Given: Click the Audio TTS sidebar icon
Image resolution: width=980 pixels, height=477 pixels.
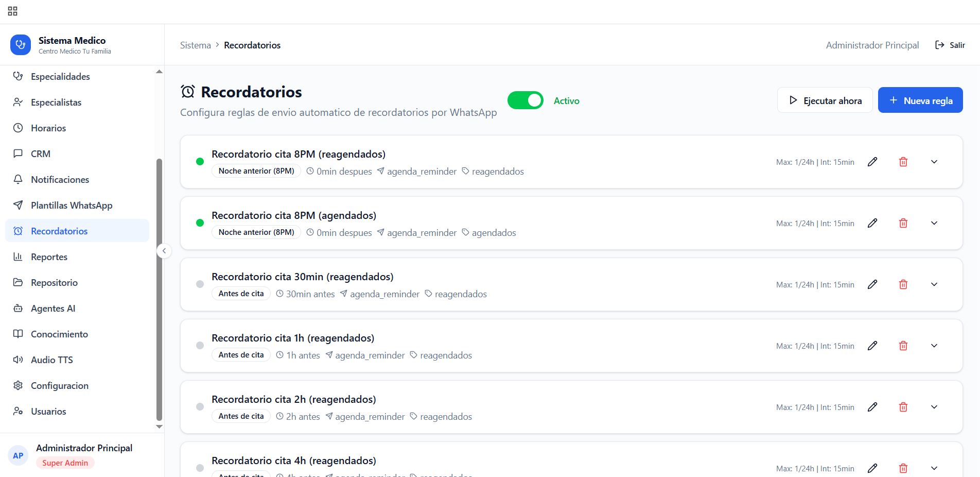Looking at the screenshot, I should [x=19, y=360].
